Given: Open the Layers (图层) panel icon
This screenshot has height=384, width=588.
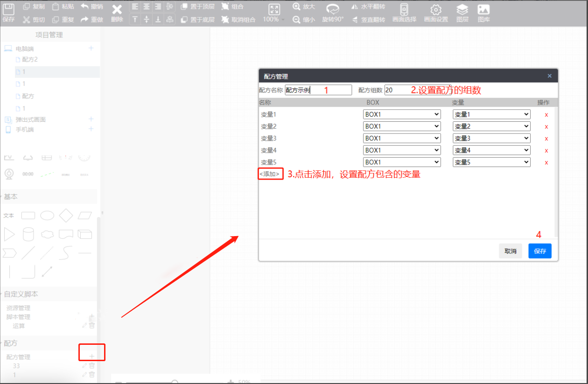Looking at the screenshot, I should click(462, 9).
